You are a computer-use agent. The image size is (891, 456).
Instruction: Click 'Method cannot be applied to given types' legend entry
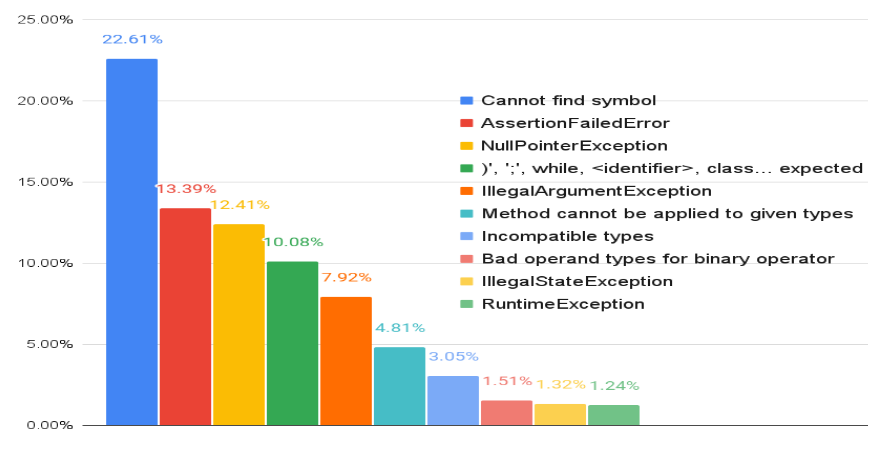click(666, 213)
